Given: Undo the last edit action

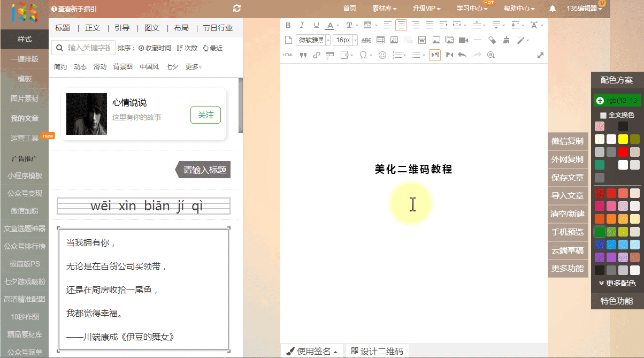Looking at the screenshot, I should pos(462,55).
